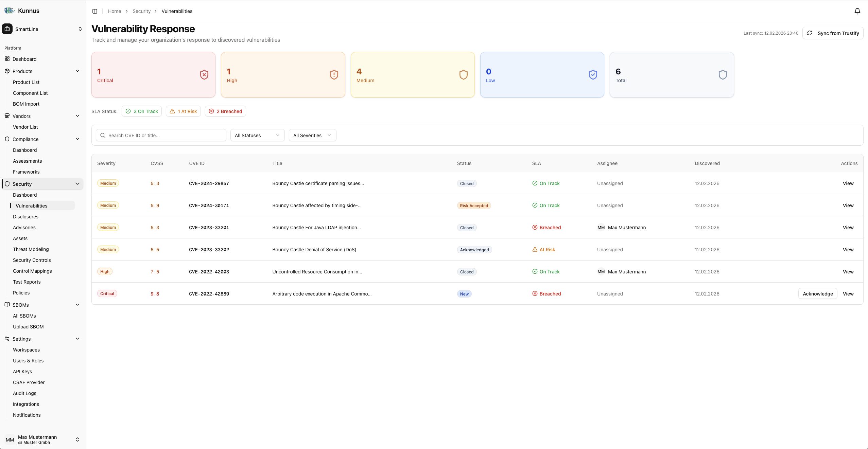Open the All Severities dropdown
868x449 pixels.
[312, 136]
